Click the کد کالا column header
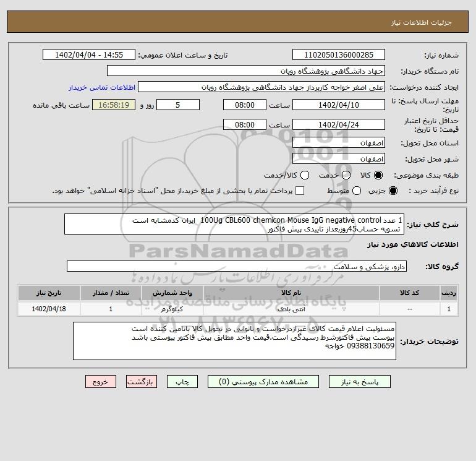The width and height of the screenshot is (476, 461). click(x=409, y=293)
